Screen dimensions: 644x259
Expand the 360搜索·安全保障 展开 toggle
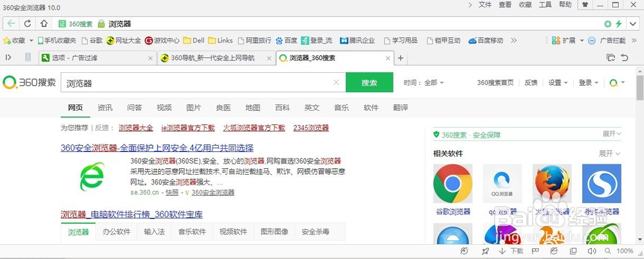pos(612,134)
